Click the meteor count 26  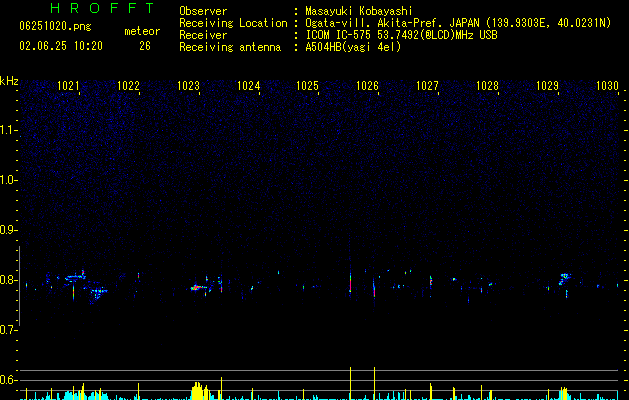[145, 46]
